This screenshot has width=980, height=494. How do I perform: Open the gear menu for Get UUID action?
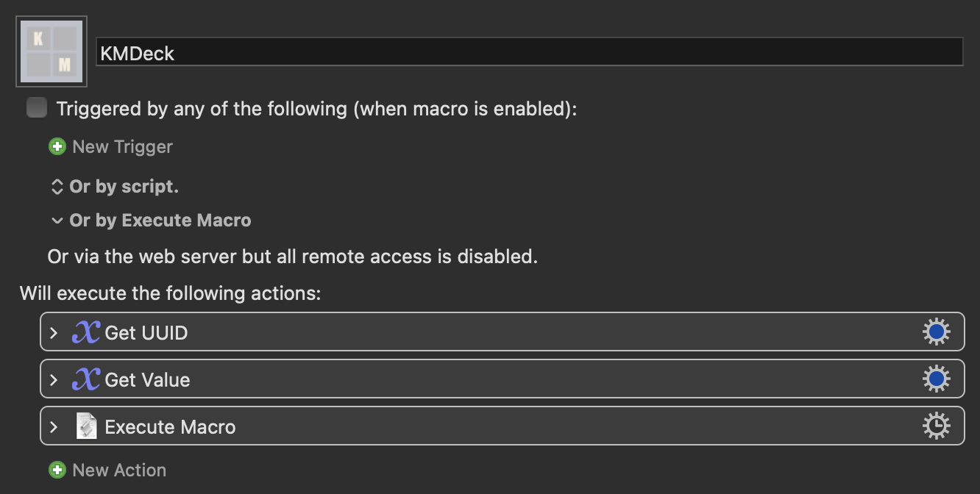click(937, 332)
